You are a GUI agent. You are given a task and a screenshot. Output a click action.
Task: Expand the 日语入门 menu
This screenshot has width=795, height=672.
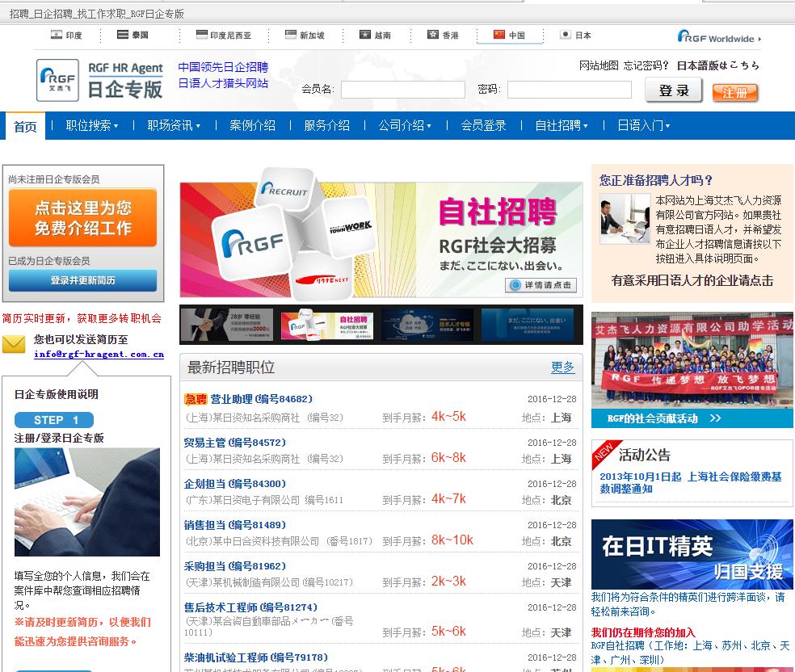coord(643,125)
